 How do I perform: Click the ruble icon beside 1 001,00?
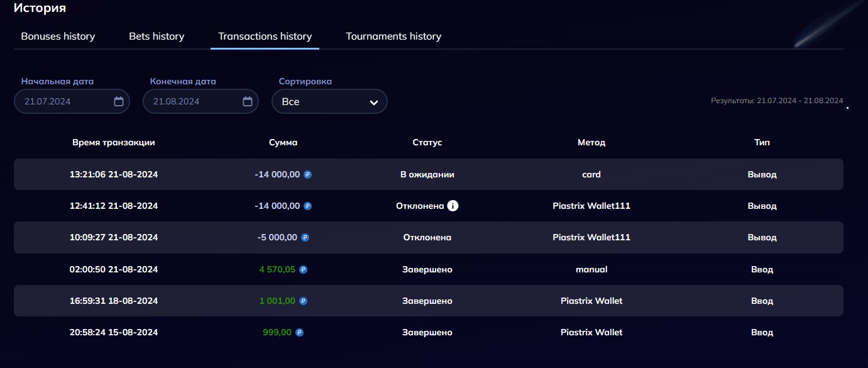tap(303, 301)
